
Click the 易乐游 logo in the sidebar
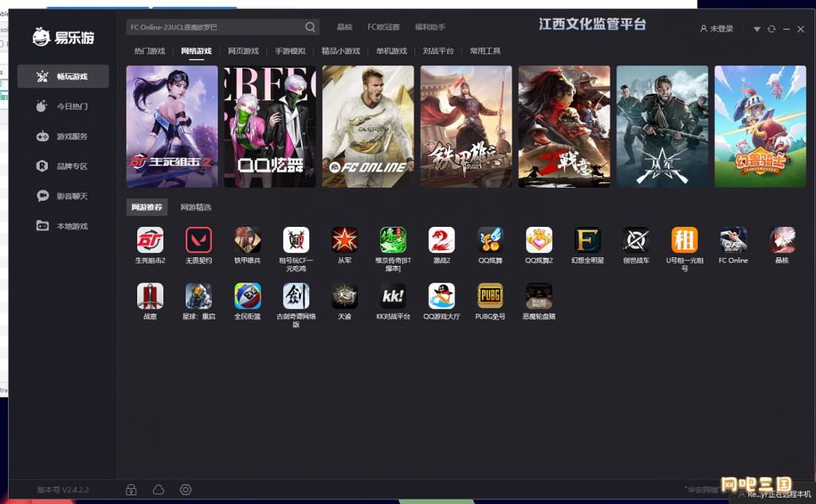63,37
